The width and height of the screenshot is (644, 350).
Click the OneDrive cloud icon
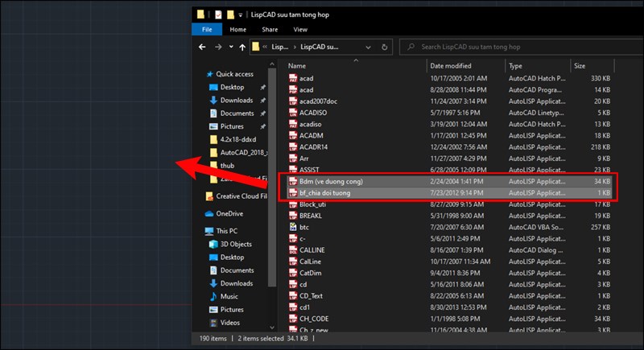click(209, 214)
